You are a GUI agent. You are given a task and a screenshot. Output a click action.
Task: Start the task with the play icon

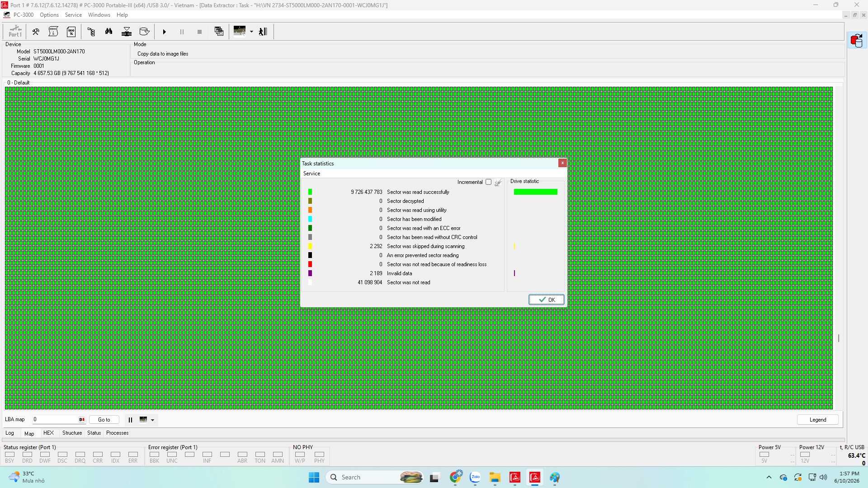click(165, 32)
